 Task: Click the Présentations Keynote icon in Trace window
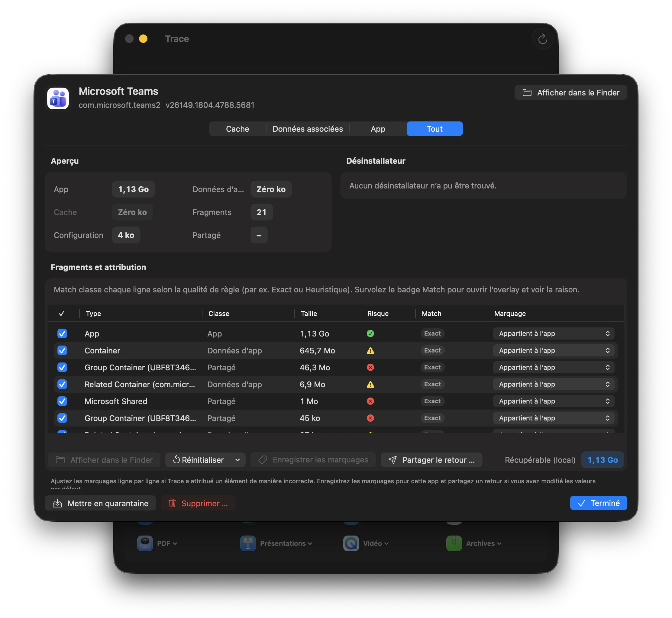click(x=248, y=543)
